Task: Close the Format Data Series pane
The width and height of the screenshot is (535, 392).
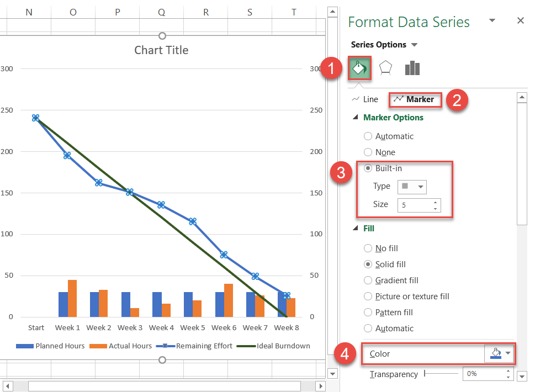Action: (520, 20)
